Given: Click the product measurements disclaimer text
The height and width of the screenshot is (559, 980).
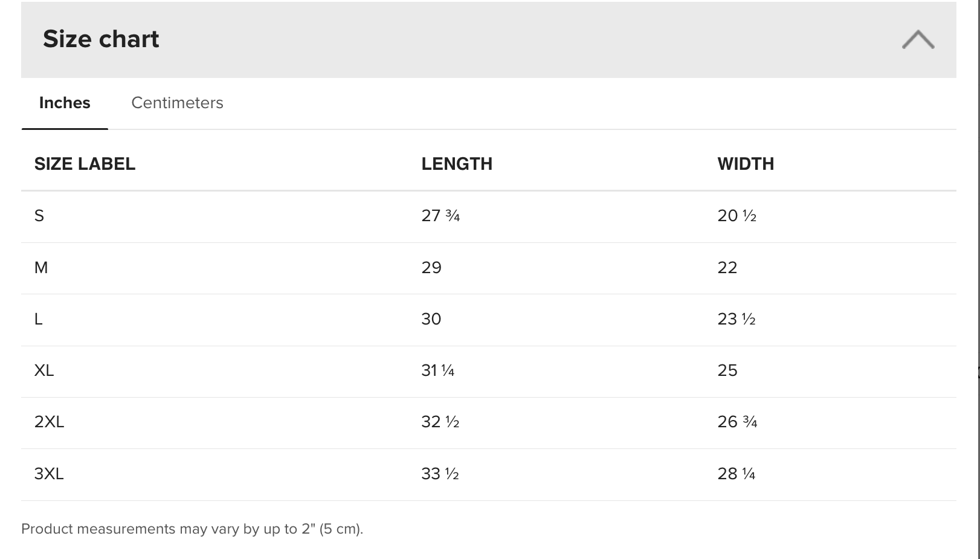Looking at the screenshot, I should click(x=192, y=529).
